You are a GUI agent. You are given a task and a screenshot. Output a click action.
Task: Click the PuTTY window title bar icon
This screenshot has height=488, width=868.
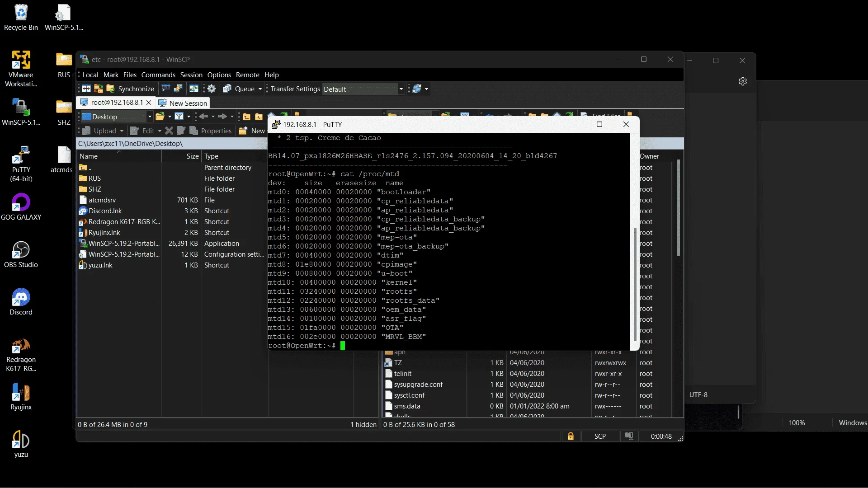pyautogui.click(x=276, y=124)
